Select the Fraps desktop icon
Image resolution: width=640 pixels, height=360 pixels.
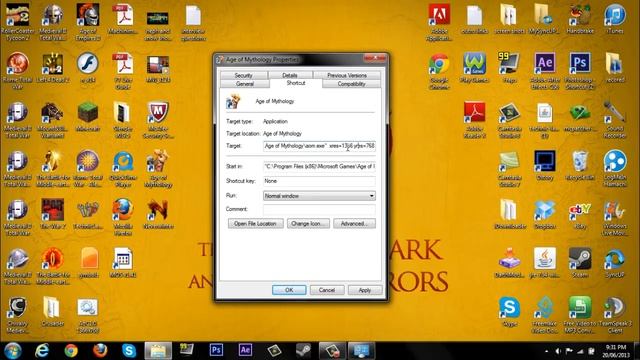click(x=509, y=68)
